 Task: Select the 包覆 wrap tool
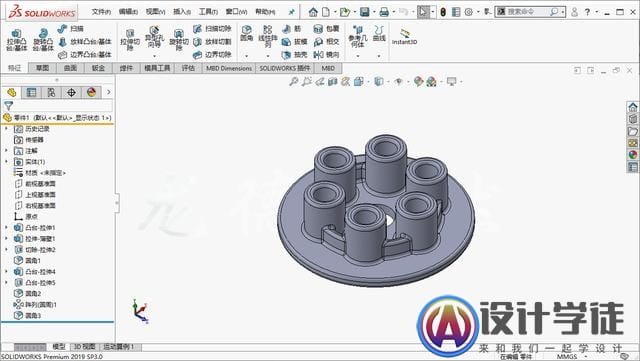click(326, 29)
